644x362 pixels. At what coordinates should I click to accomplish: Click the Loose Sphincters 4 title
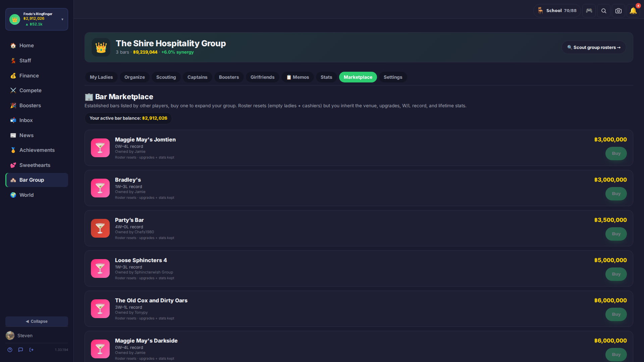click(x=141, y=260)
